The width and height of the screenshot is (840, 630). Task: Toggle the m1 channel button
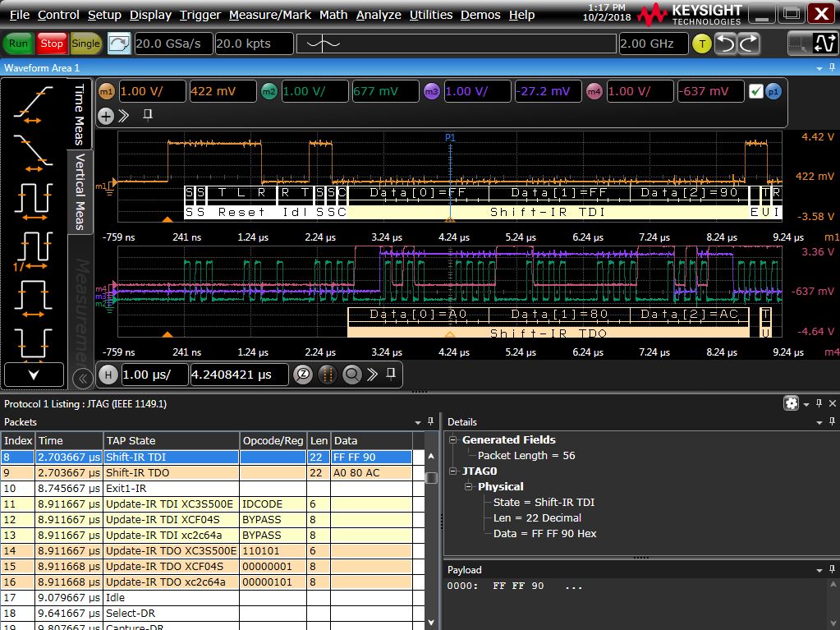pos(107,92)
